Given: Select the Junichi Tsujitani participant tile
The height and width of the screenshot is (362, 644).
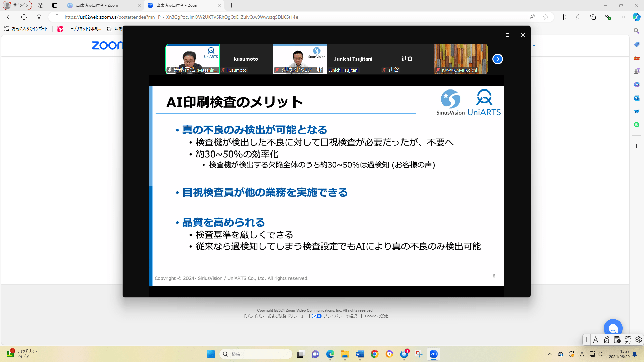Looking at the screenshot, I should (x=354, y=59).
